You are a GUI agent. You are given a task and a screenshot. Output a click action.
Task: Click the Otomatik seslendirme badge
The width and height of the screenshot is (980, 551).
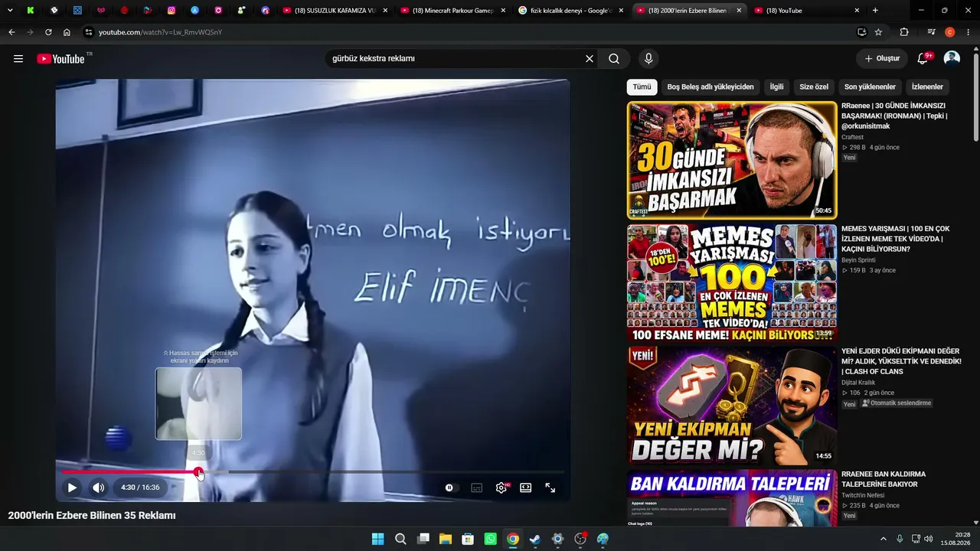[x=897, y=403]
